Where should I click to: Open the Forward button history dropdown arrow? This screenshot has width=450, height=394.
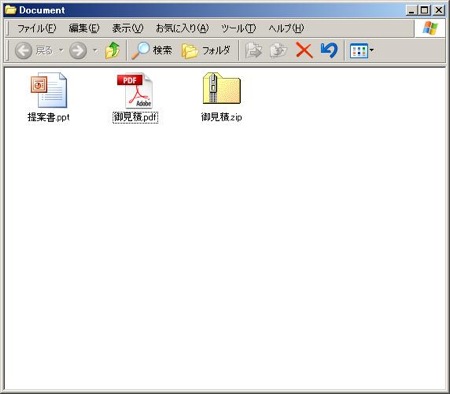[95, 51]
